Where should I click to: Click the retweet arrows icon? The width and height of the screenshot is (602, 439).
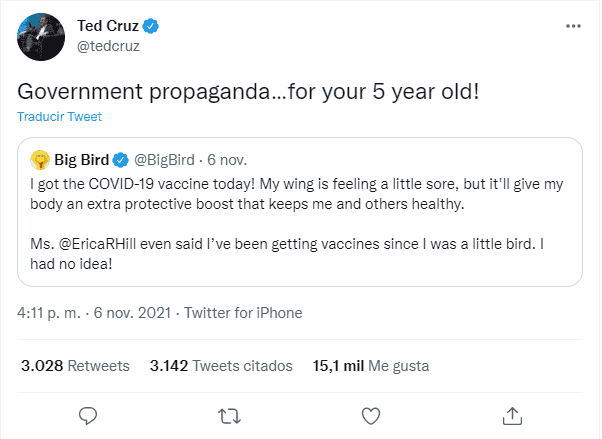pos(229,414)
